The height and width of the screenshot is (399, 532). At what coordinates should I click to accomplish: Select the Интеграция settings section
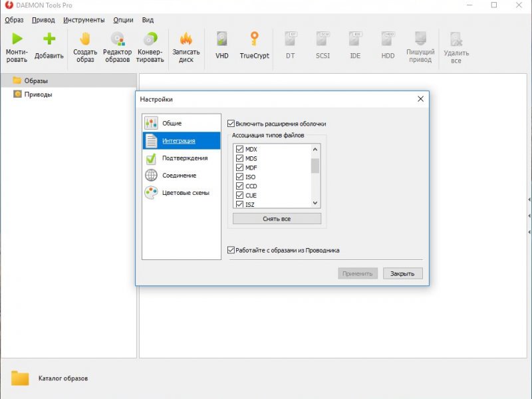pyautogui.click(x=182, y=140)
